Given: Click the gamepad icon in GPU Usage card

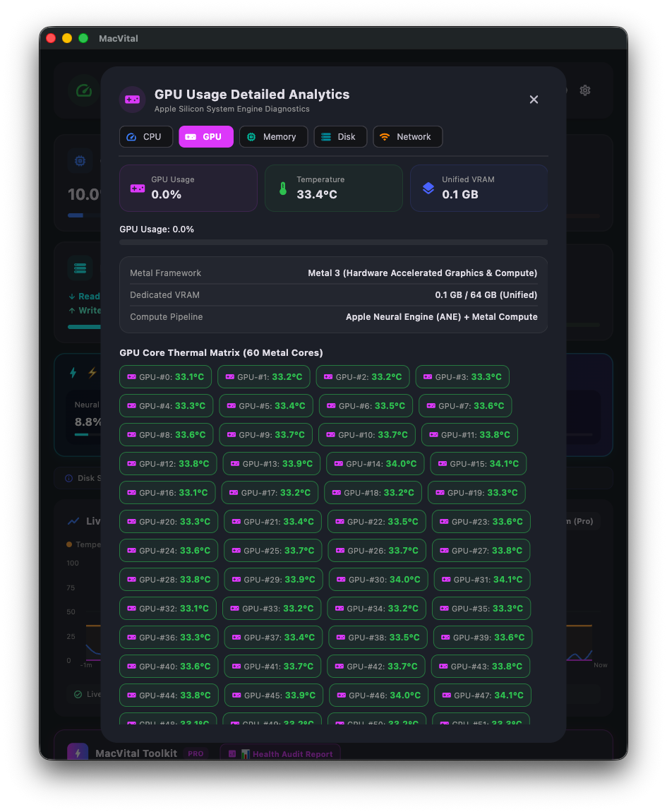Looking at the screenshot, I should coord(138,189).
